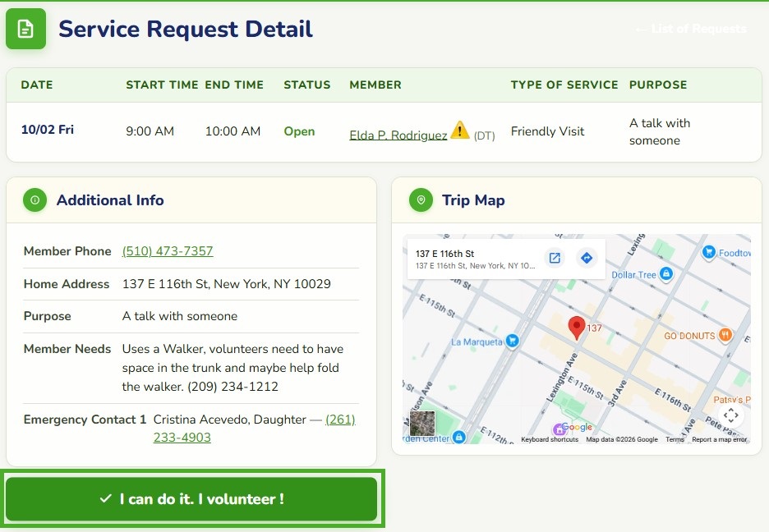Volunteer with the 'I can do it' button
Screen dimensions: 769x532
tap(191, 499)
